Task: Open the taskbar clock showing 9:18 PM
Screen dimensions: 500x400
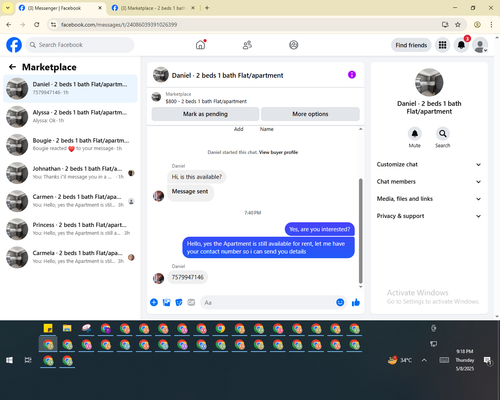Action: [465, 360]
